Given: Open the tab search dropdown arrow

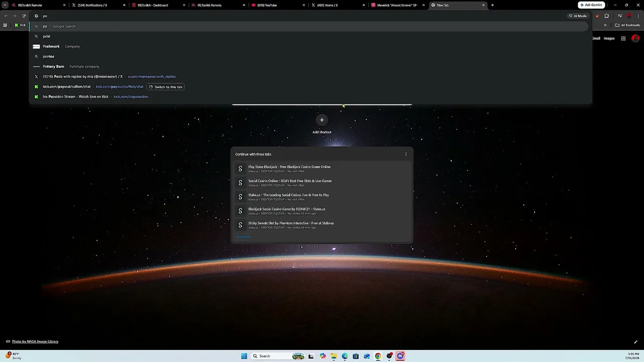Looking at the screenshot, I should point(5,5).
